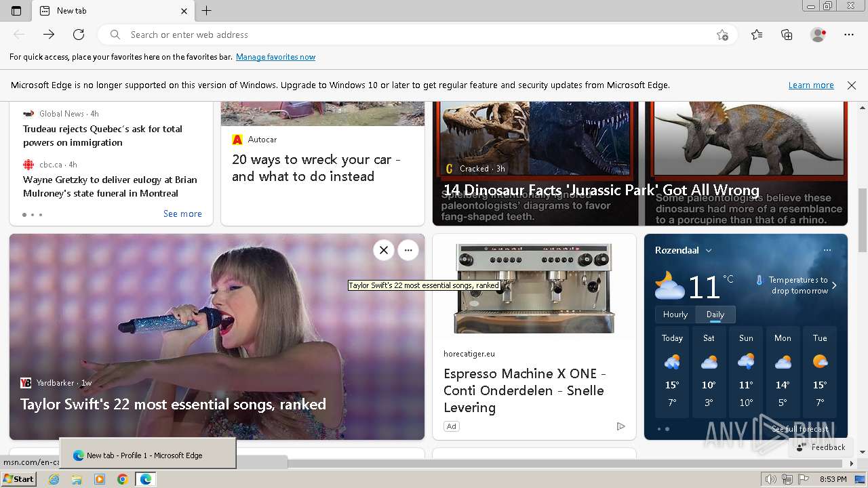The width and height of the screenshot is (868, 488).
Task: Open the Favorites list icon
Action: tap(757, 35)
